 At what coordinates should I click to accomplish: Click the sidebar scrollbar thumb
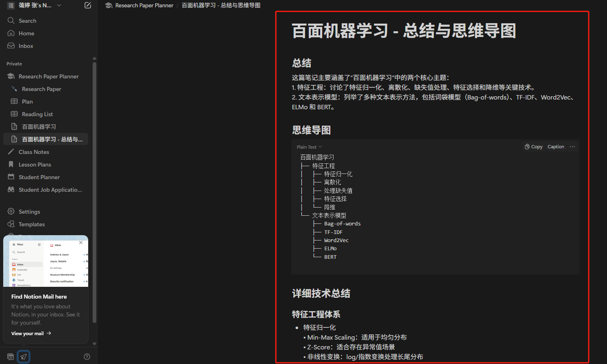point(94,192)
